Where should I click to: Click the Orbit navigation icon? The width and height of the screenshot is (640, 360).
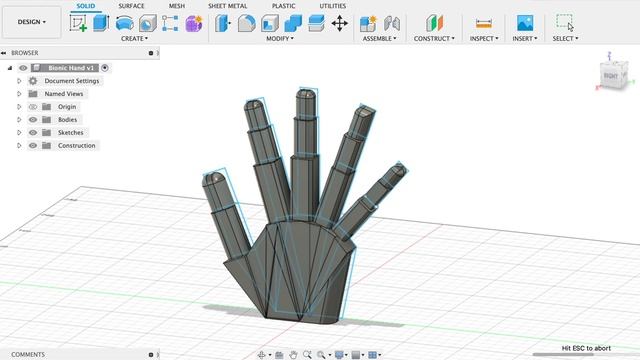tap(262, 355)
